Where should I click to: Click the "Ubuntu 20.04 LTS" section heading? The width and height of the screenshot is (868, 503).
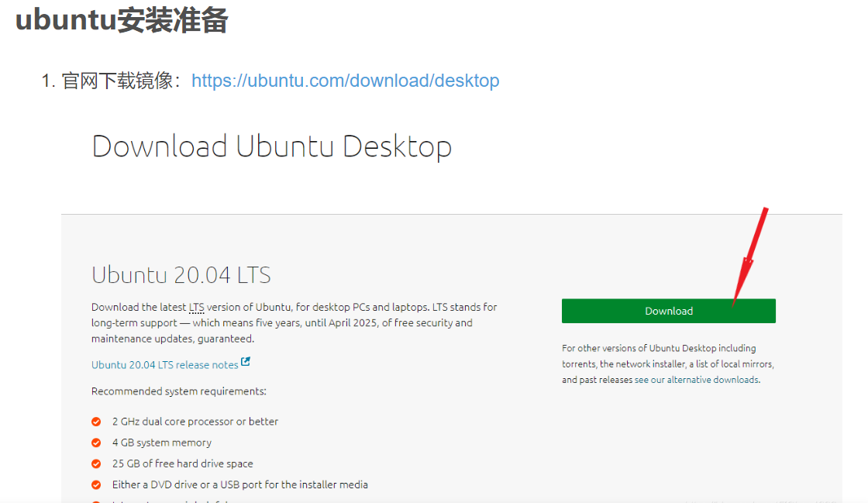pyautogui.click(x=181, y=274)
